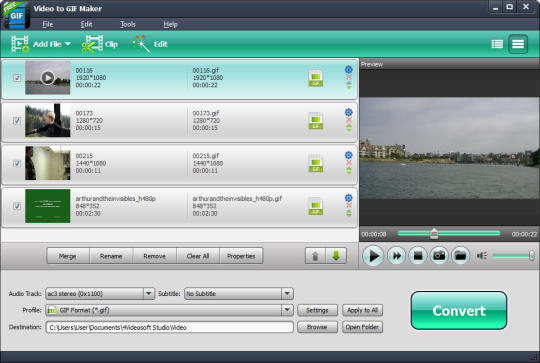Expand the Audio Track dropdown
Image resolution: width=540 pixels, height=363 pixels.
(148, 293)
